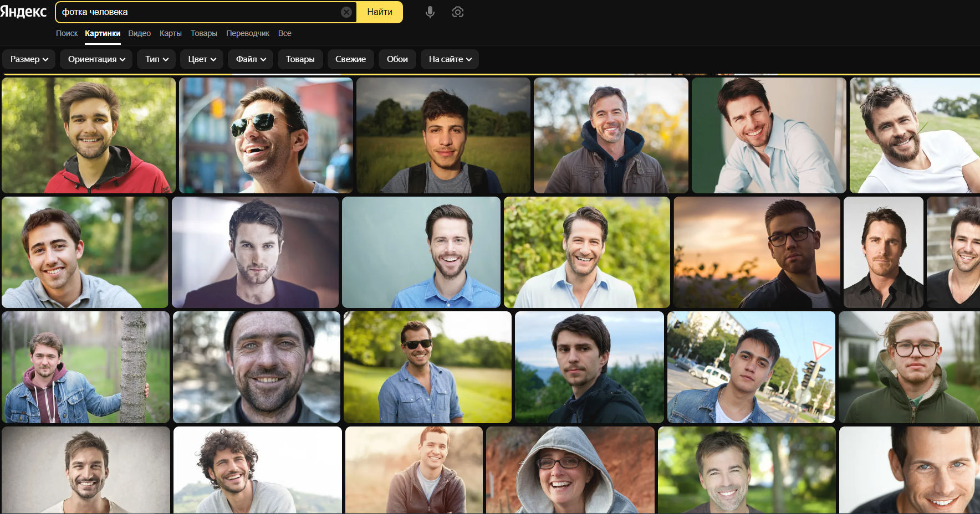Toggle the Товары filter chip
This screenshot has height=514, width=980.
tap(300, 59)
